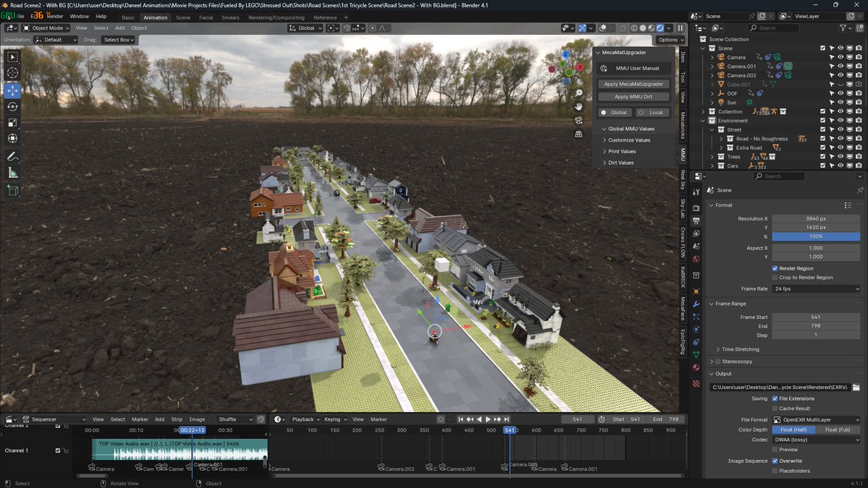Click the pan view hand icon
868x488 pixels.
pos(579,107)
